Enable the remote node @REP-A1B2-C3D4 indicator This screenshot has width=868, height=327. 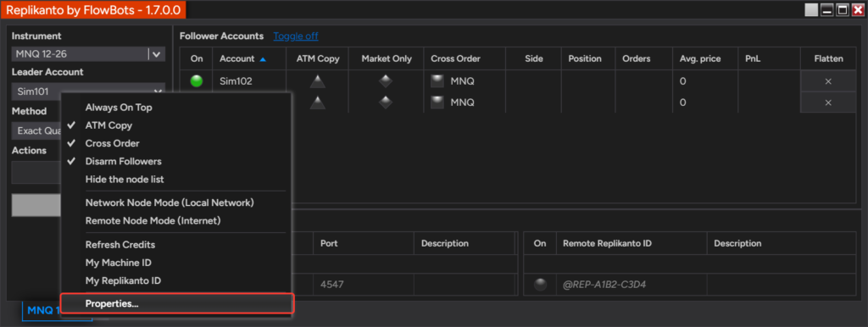point(540,285)
